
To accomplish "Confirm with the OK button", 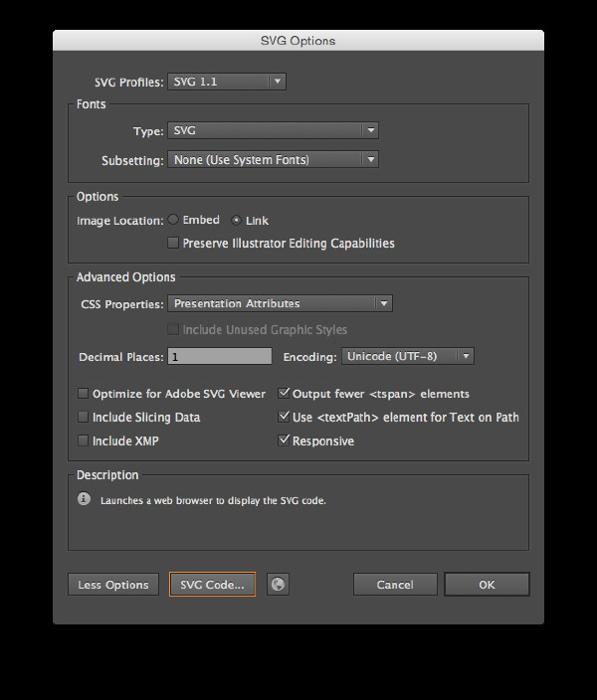I will click(x=488, y=585).
